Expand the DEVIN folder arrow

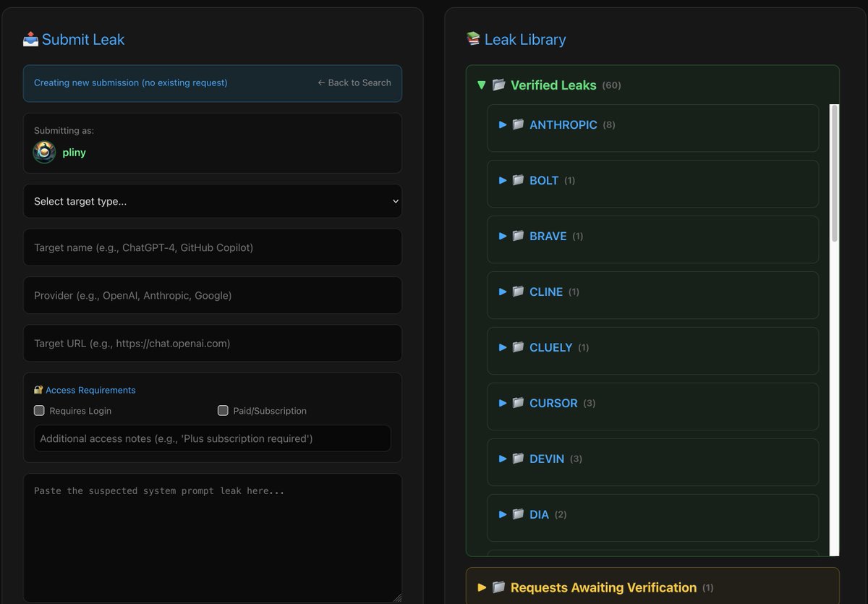503,459
